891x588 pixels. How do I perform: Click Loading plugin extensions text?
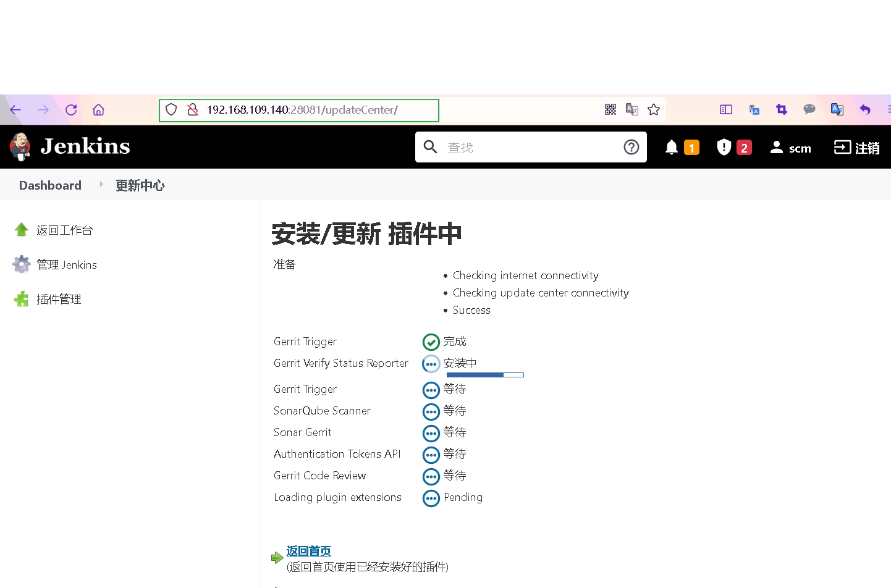[x=338, y=497]
